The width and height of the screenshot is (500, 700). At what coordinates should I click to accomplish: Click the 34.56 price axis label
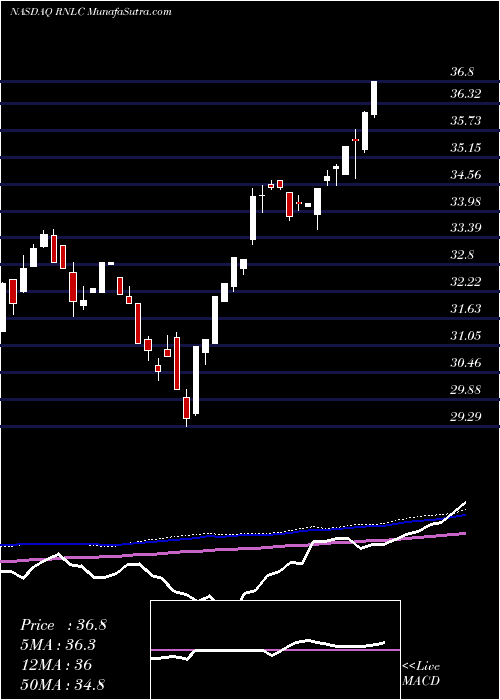click(466, 174)
